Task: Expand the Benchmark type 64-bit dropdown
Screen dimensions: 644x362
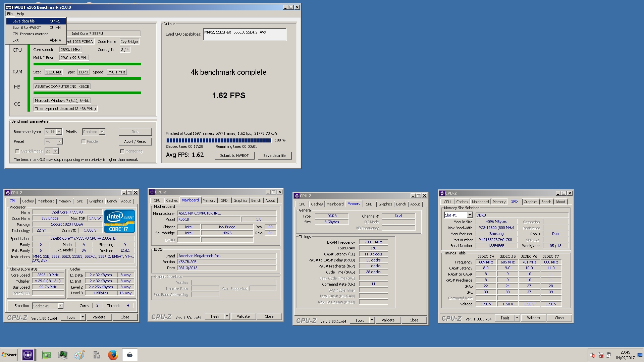Action: click(59, 132)
